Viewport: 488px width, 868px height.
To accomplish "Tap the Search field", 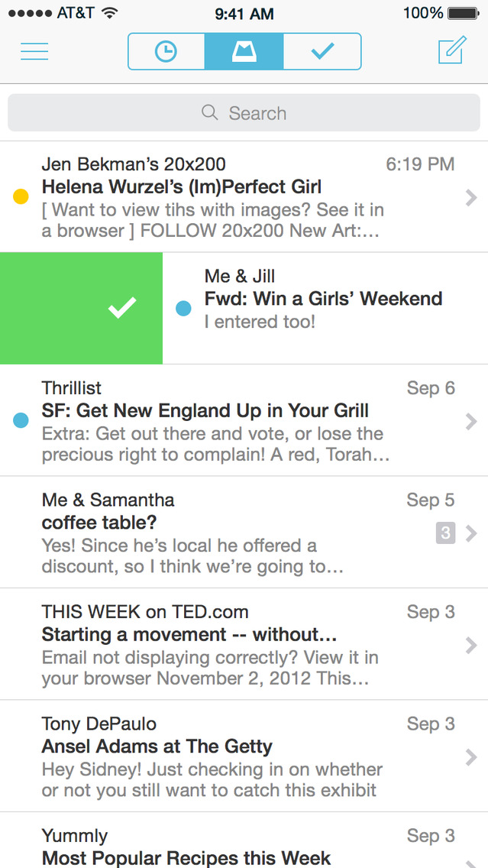I will pyautogui.click(x=244, y=113).
